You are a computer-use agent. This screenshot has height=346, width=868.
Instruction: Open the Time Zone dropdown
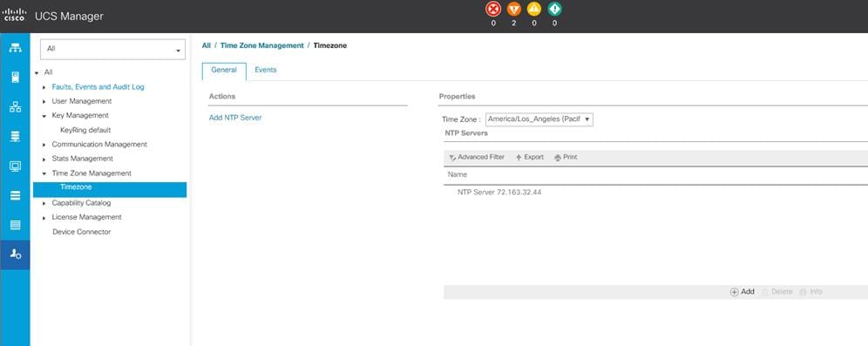[x=539, y=119]
